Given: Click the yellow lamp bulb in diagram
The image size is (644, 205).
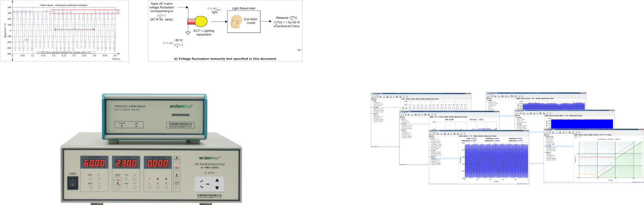Looking at the screenshot, I should [201, 21].
